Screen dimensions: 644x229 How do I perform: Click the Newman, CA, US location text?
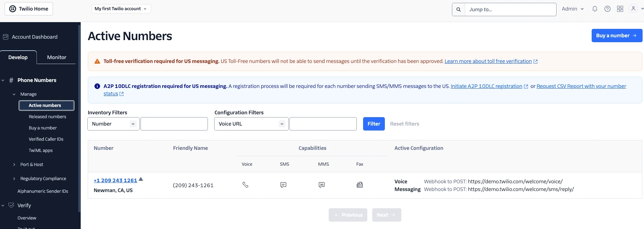[x=113, y=190]
